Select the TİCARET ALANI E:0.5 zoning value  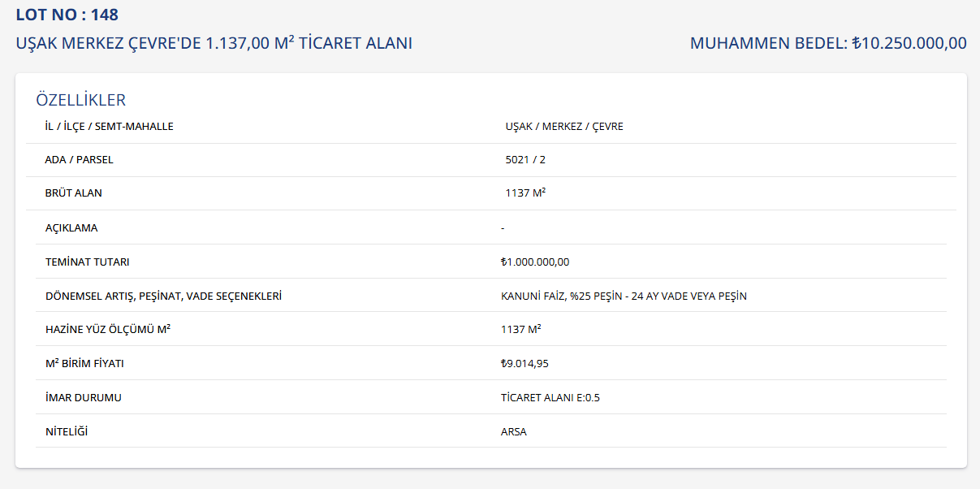(550, 398)
